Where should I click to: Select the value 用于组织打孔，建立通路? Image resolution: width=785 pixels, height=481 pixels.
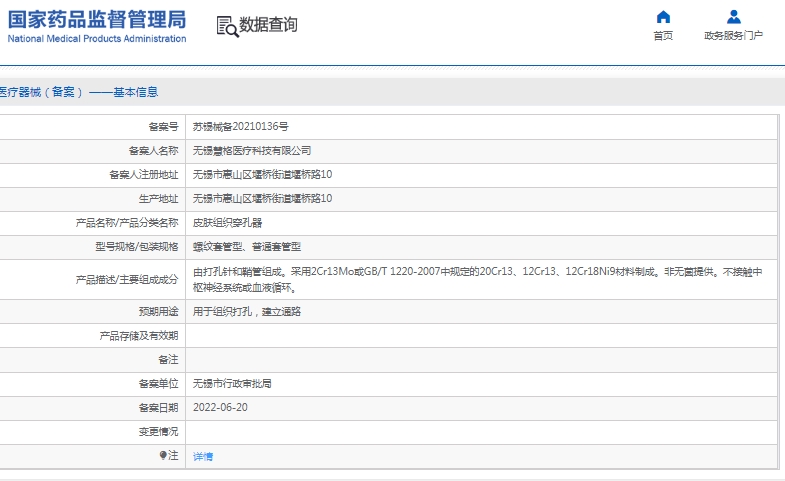(247, 311)
